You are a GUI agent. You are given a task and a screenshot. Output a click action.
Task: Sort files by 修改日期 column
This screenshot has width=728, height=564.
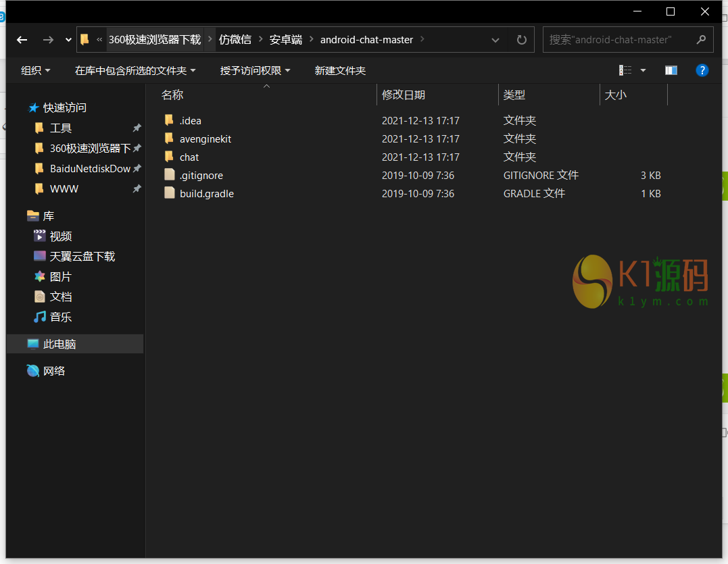[x=404, y=95]
